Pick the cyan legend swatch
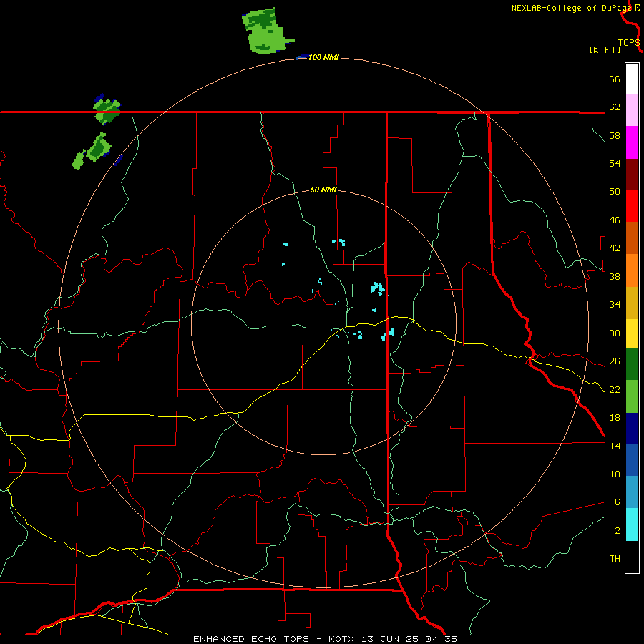The image size is (644, 644). point(632,525)
